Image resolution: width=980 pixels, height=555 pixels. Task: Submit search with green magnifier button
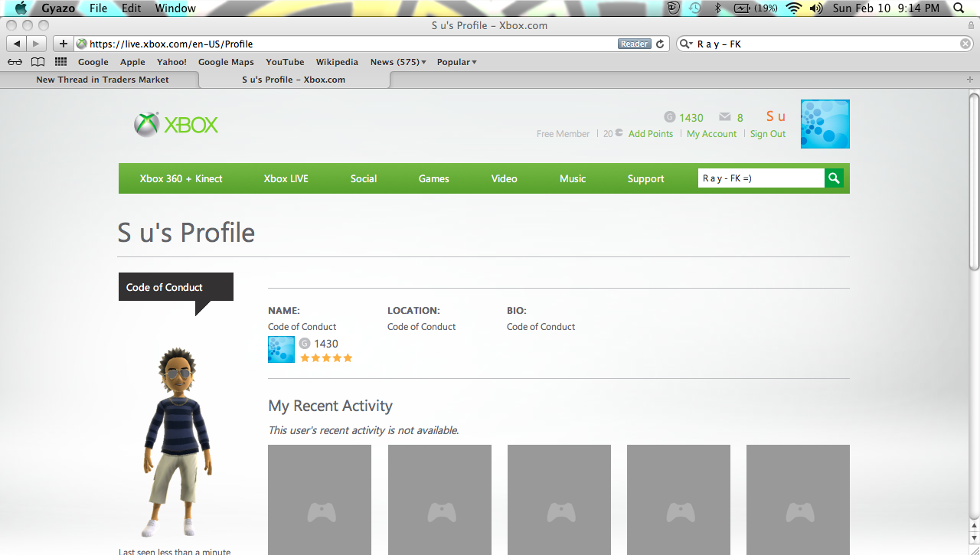[x=835, y=178]
